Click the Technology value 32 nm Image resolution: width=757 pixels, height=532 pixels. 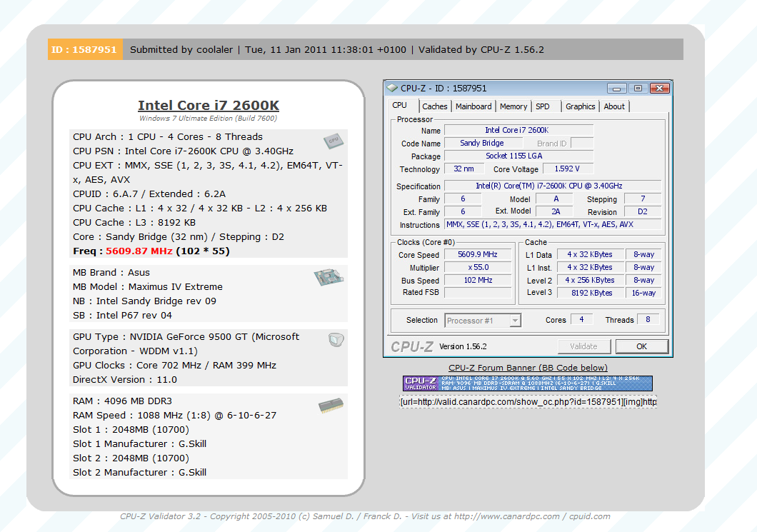[463, 169]
